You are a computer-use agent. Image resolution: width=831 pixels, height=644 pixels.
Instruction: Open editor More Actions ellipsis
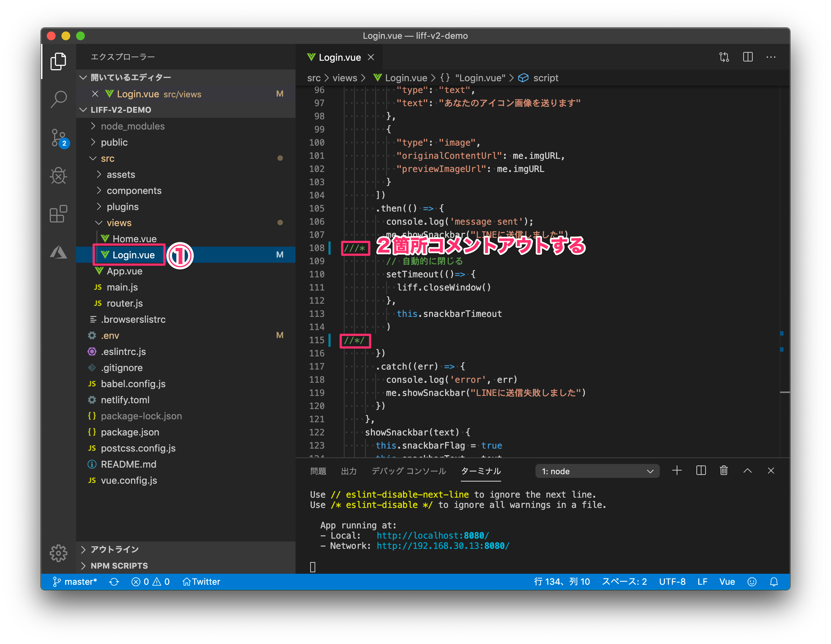(771, 57)
